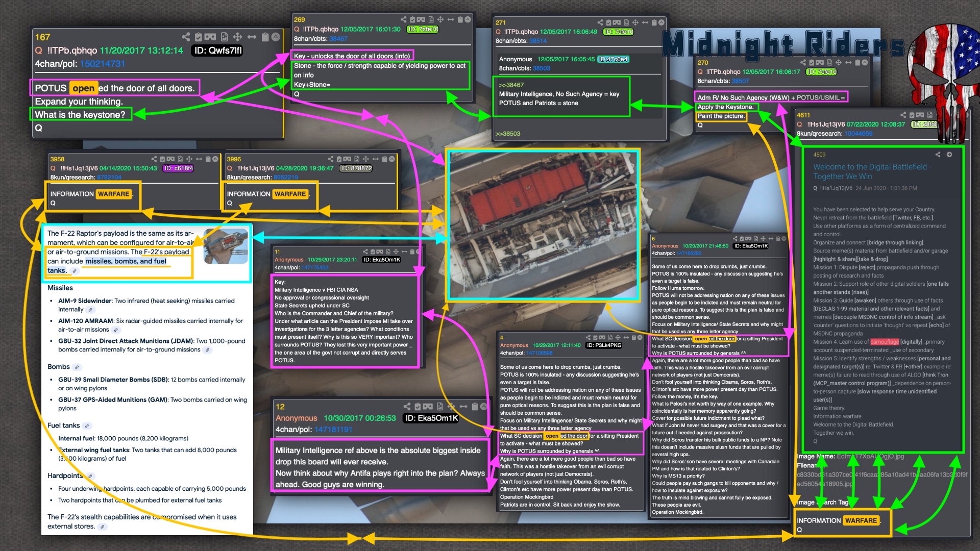Follow the >>38503 reply reference
980x551 pixels.
[x=508, y=134]
